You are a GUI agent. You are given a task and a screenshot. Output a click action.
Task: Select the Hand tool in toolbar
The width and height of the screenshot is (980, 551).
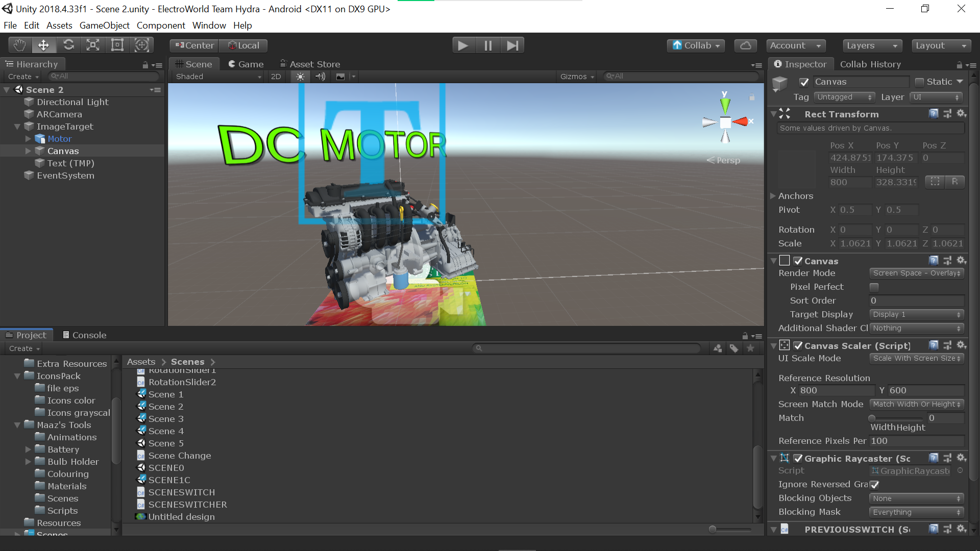tap(19, 45)
